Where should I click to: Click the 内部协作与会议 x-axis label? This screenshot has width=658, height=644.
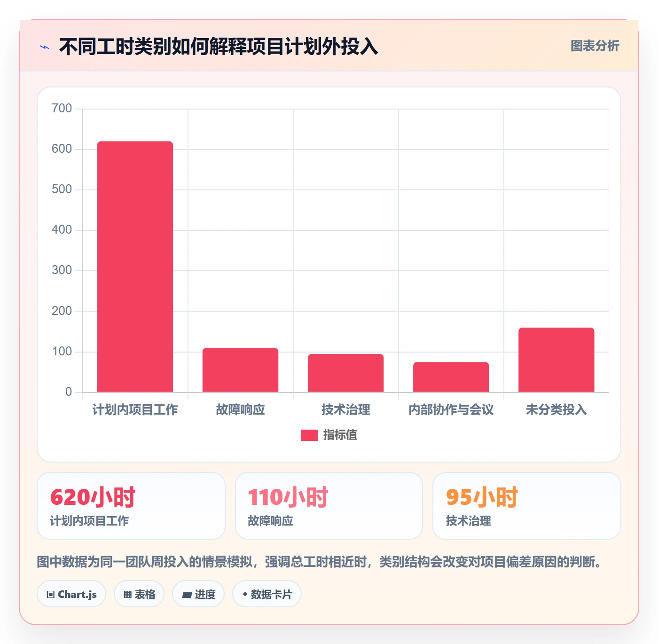coord(451,410)
